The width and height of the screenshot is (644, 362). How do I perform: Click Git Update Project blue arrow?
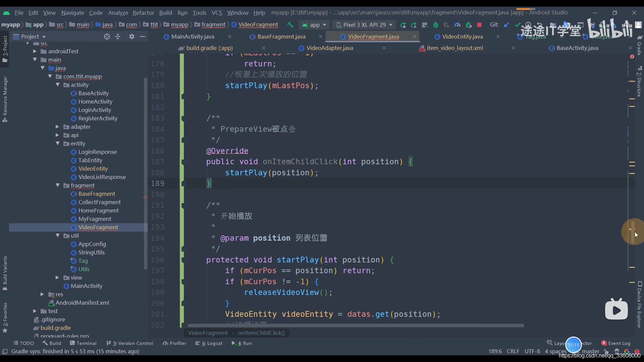pyautogui.click(x=506, y=25)
